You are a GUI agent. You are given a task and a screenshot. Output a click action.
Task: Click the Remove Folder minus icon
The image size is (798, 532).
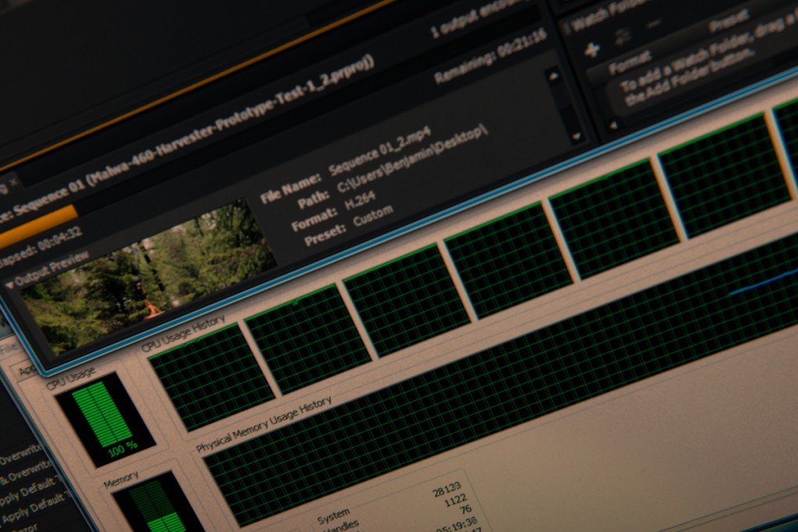653,24
